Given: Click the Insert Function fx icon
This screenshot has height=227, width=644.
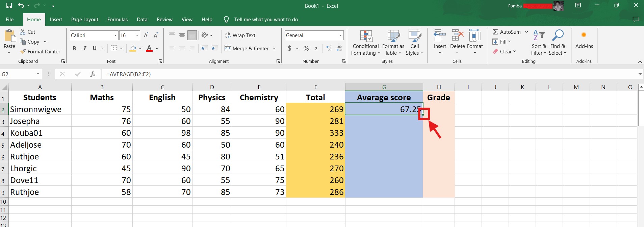Looking at the screenshot, I should [93, 74].
